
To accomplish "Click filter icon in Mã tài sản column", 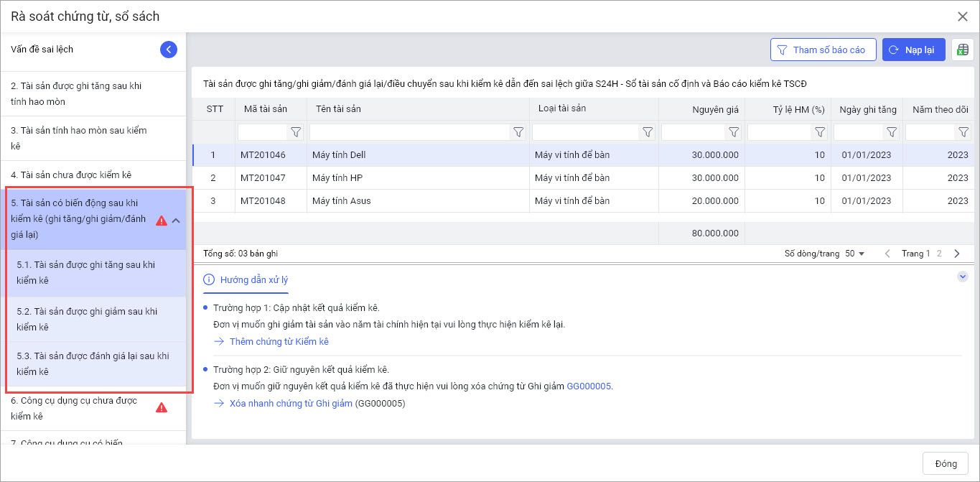I will coord(296,132).
